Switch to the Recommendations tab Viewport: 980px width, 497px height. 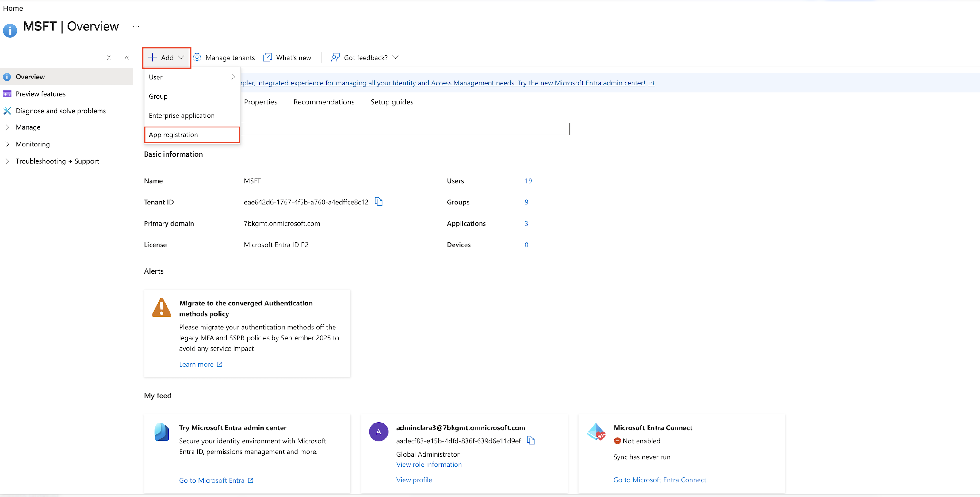(x=324, y=102)
